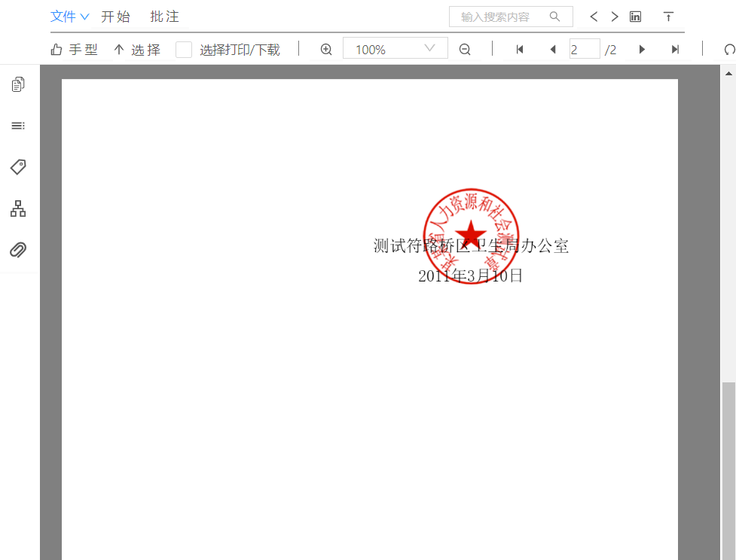Select the 手型 hand tool
Screen dimensions: 736x560
click(x=74, y=50)
